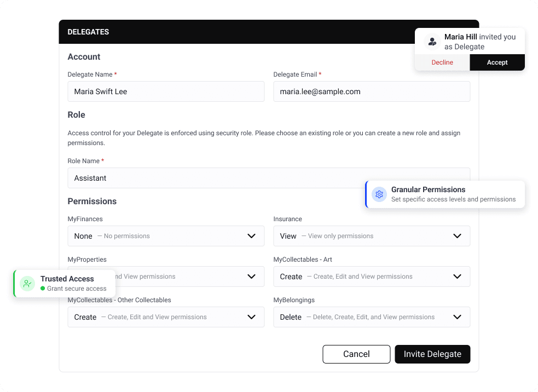Click the Delegate Name input field
The image size is (538, 392).
pyautogui.click(x=166, y=91)
